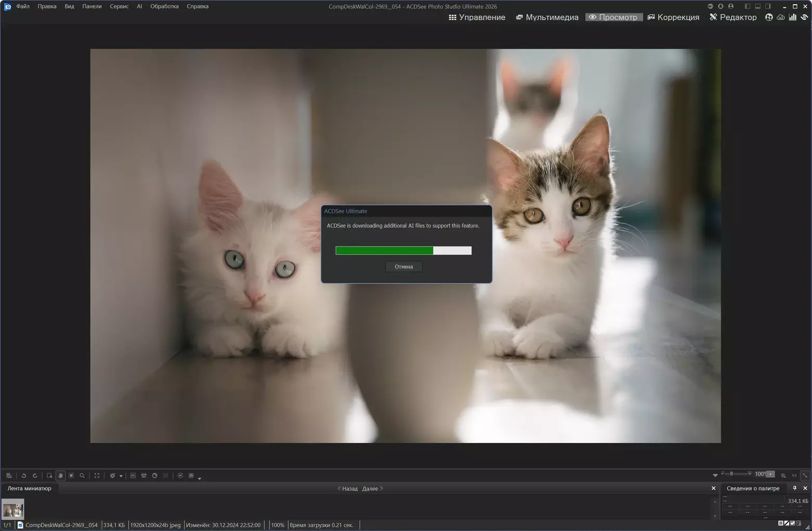Toggle the left panel layout button
Image resolution: width=812 pixels, height=531 pixels.
click(747, 6)
